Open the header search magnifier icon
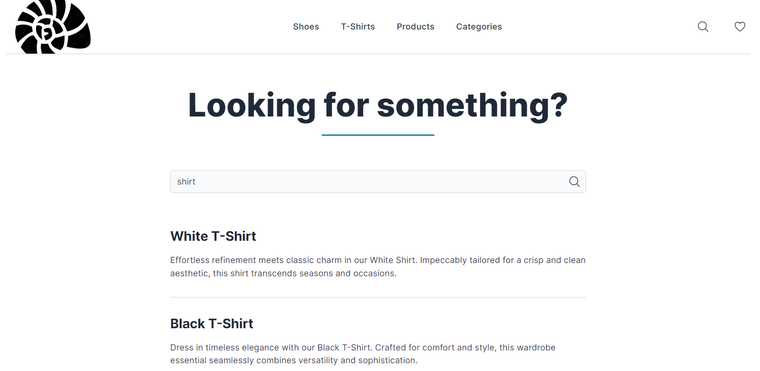This screenshot has height=371, width=760. pyautogui.click(x=703, y=27)
